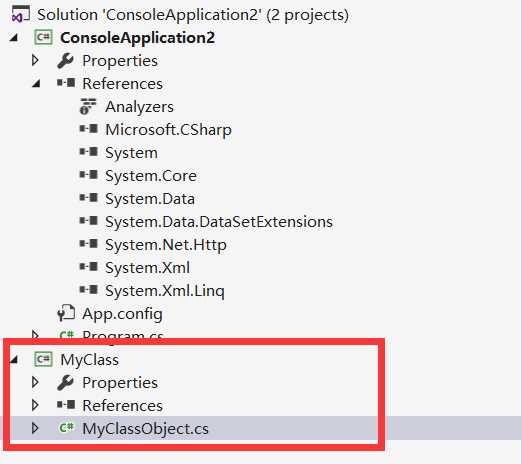Collapse the ConsoleApplication2 References node
The height and width of the screenshot is (464, 522).
click(36, 84)
